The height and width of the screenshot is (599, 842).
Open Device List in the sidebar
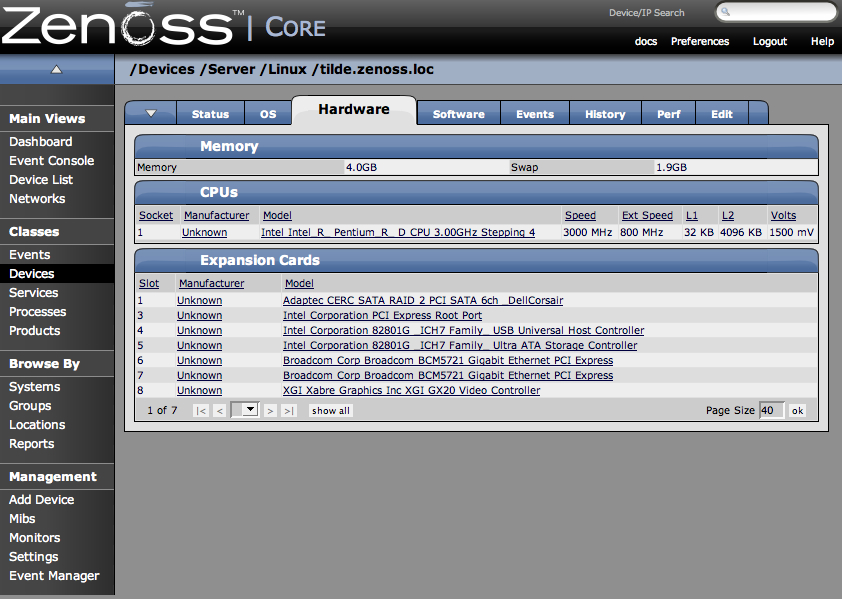click(41, 179)
